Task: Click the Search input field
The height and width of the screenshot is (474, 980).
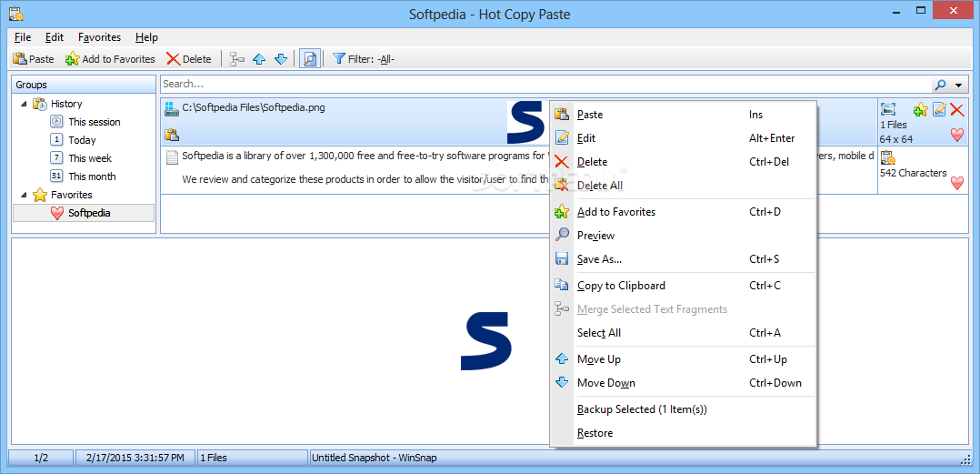Action: [x=544, y=84]
